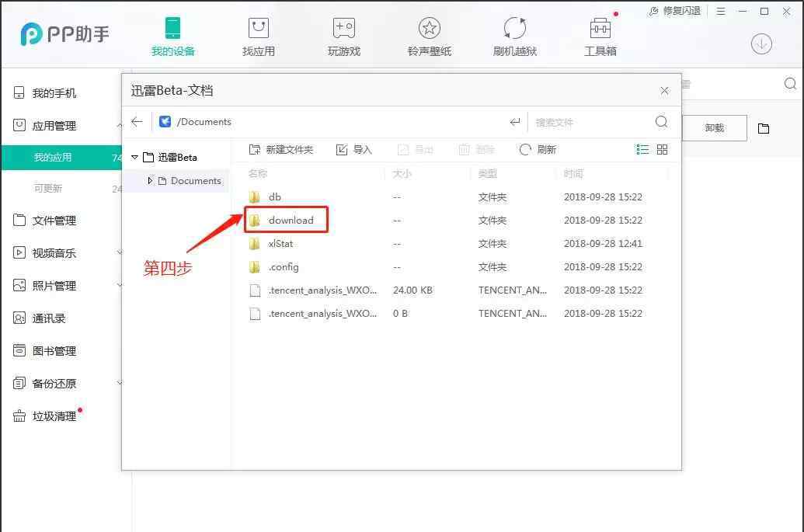The width and height of the screenshot is (804, 532).
Task: Select Documents in folder tree
Action: click(x=196, y=181)
